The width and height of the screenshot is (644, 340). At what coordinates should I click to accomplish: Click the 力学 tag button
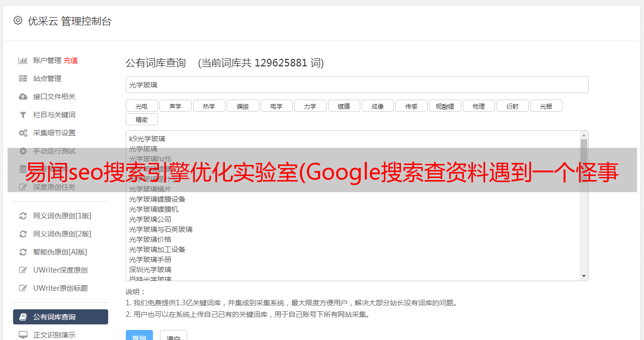(310, 106)
